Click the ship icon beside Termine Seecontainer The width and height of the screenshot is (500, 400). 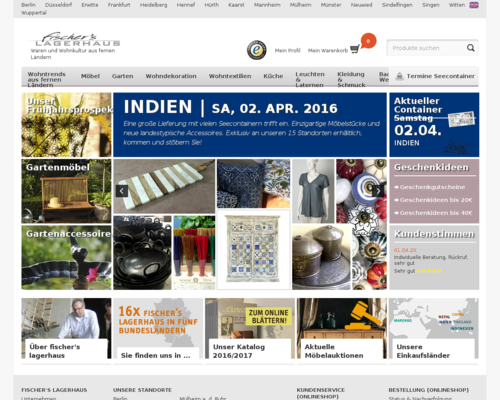pos(399,76)
